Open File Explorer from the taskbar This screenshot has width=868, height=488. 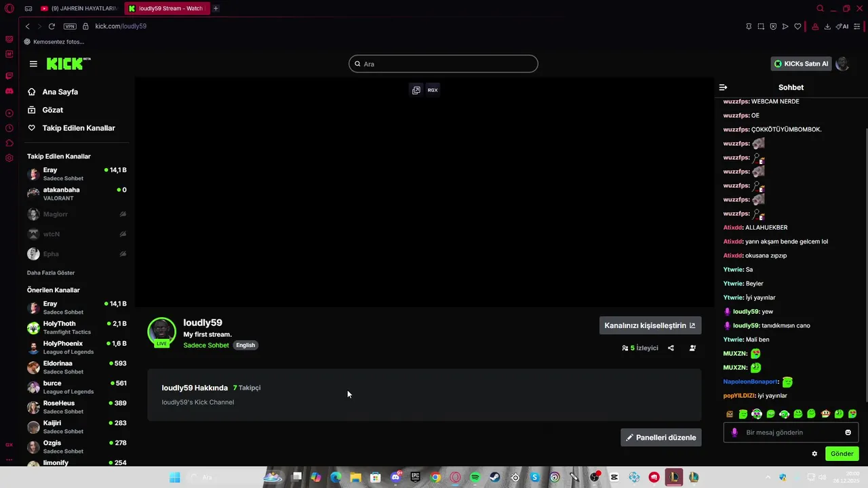(x=355, y=477)
